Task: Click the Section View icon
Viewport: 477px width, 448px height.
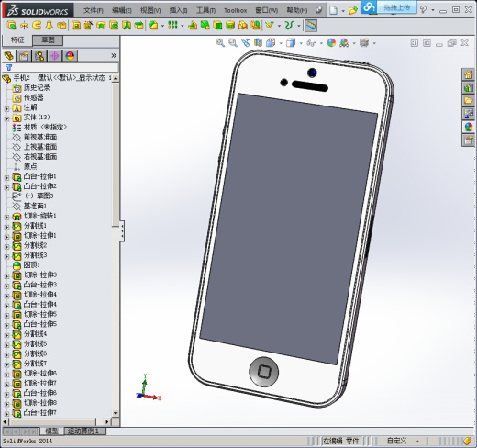Action: click(258, 43)
